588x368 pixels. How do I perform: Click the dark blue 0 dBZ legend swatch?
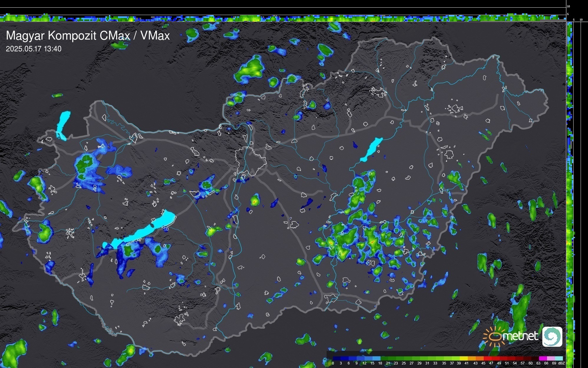(337, 358)
